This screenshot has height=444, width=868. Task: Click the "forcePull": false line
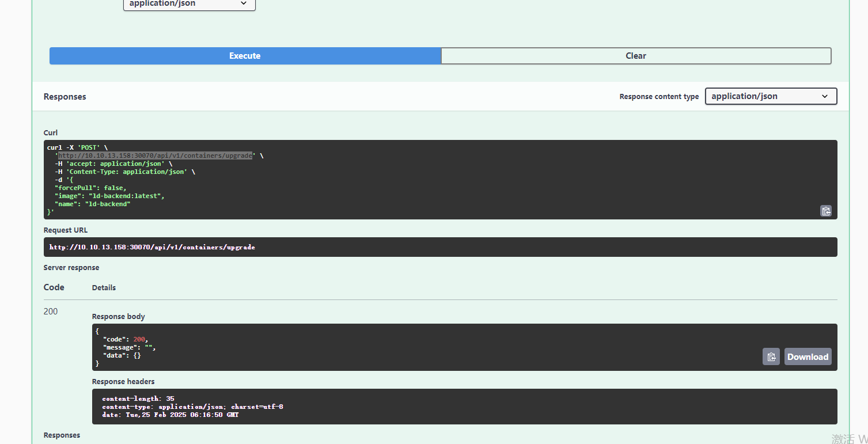(90, 188)
